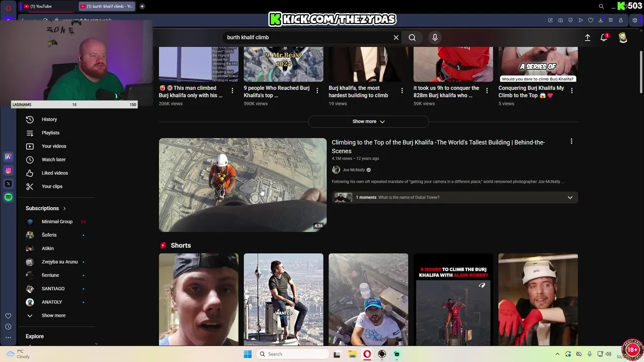Clear the YouTube search box with X
This screenshot has height=362, width=644.
(x=396, y=37)
